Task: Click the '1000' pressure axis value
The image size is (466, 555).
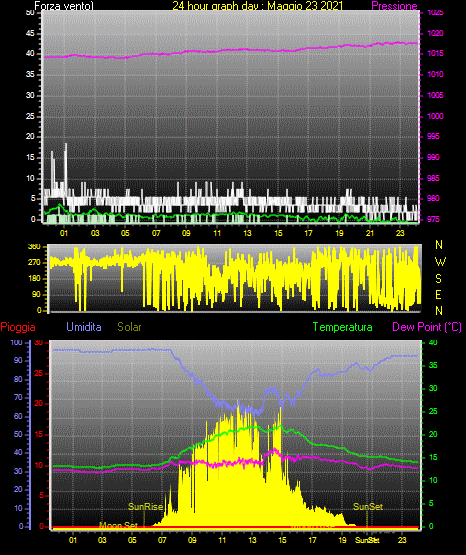Action: pyautogui.click(x=435, y=116)
